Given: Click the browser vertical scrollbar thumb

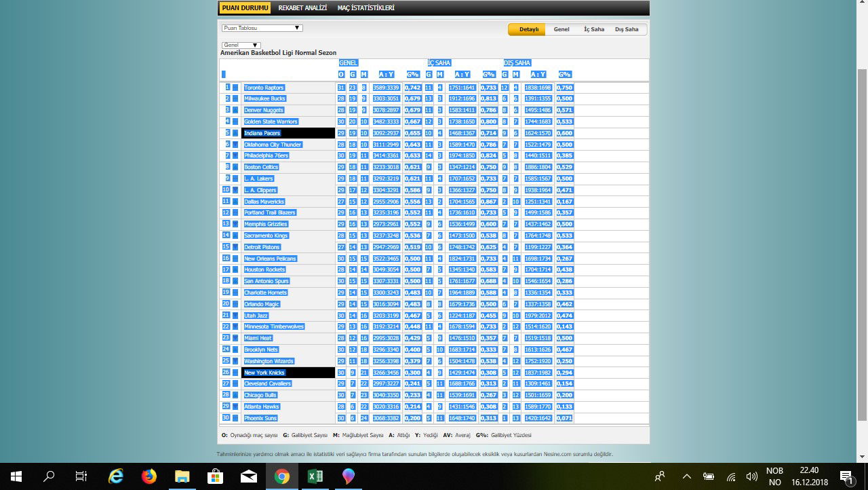Looking at the screenshot, I should (x=862, y=244).
